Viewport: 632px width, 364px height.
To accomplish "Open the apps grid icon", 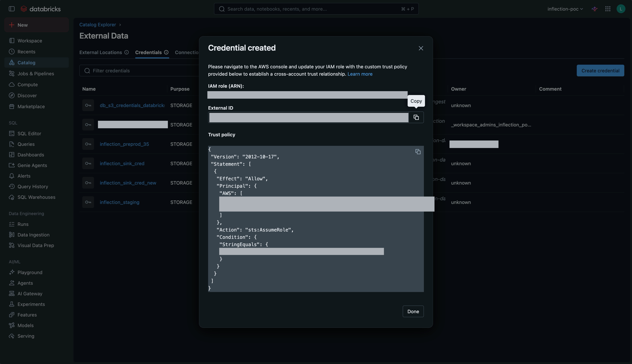I will tap(608, 9).
